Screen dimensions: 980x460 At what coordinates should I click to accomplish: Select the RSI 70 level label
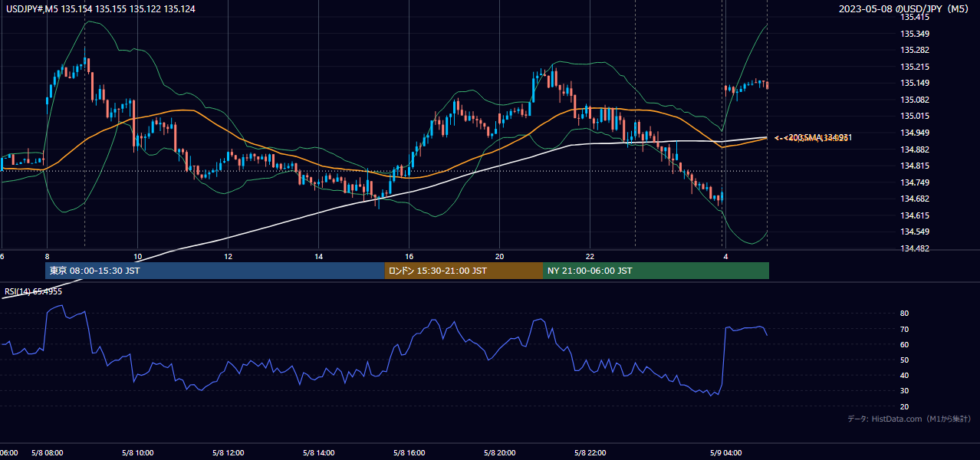pyautogui.click(x=905, y=329)
